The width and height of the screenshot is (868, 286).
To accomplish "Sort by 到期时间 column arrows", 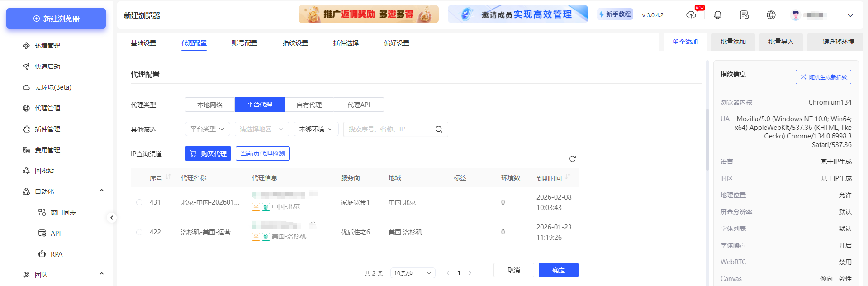I will pyautogui.click(x=568, y=177).
